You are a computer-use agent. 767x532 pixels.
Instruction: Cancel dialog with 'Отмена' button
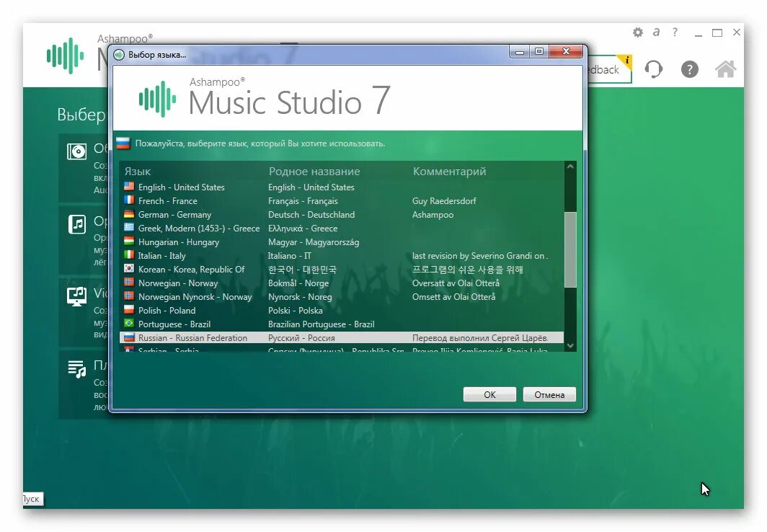pyautogui.click(x=549, y=394)
